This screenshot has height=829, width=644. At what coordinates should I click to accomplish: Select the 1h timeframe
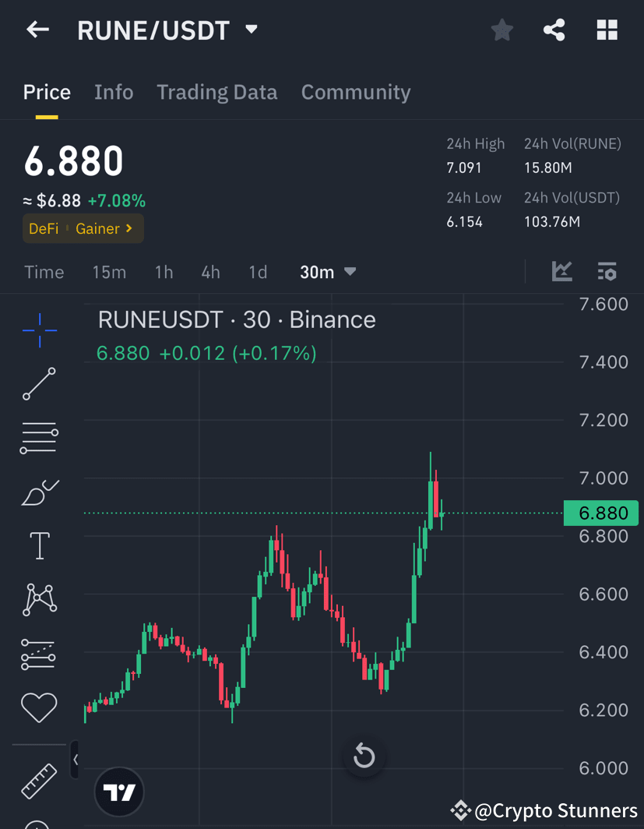tap(164, 272)
